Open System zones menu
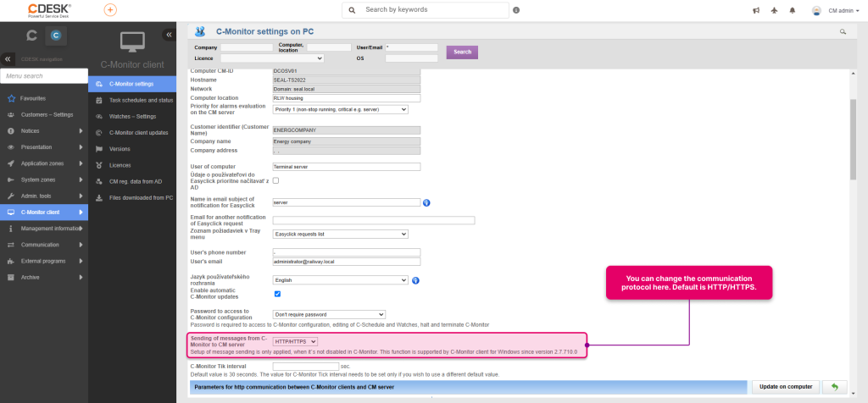The image size is (868, 403). (x=44, y=179)
